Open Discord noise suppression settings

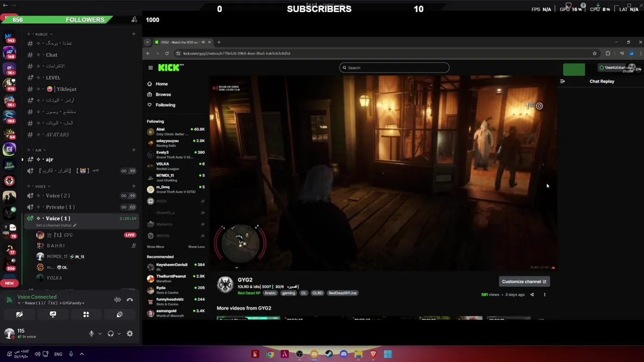(117, 300)
